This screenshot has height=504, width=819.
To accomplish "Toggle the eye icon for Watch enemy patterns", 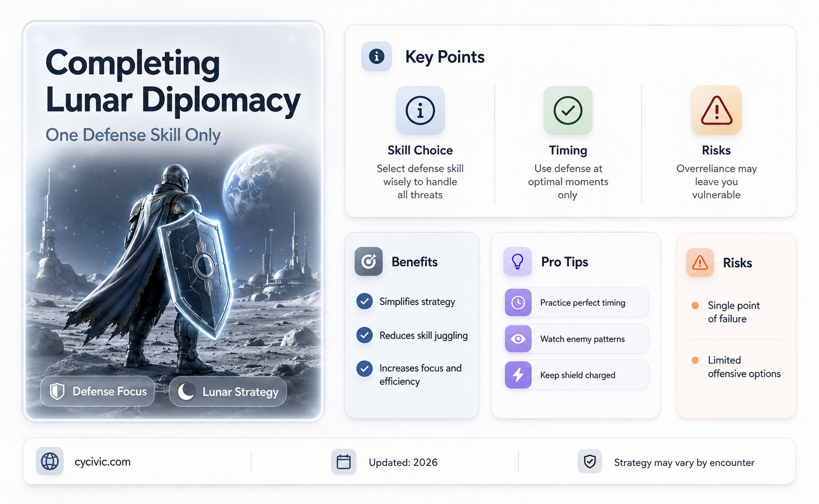I will pyautogui.click(x=518, y=339).
